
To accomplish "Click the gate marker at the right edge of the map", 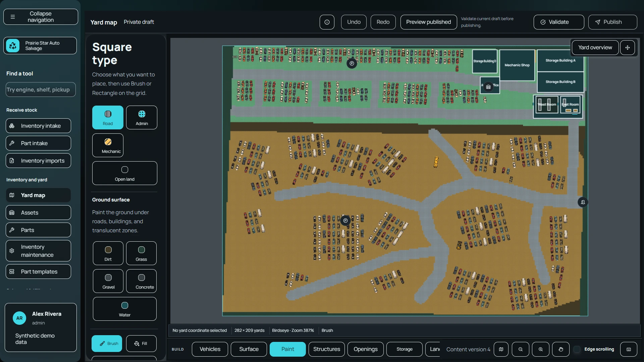I will [x=583, y=202].
